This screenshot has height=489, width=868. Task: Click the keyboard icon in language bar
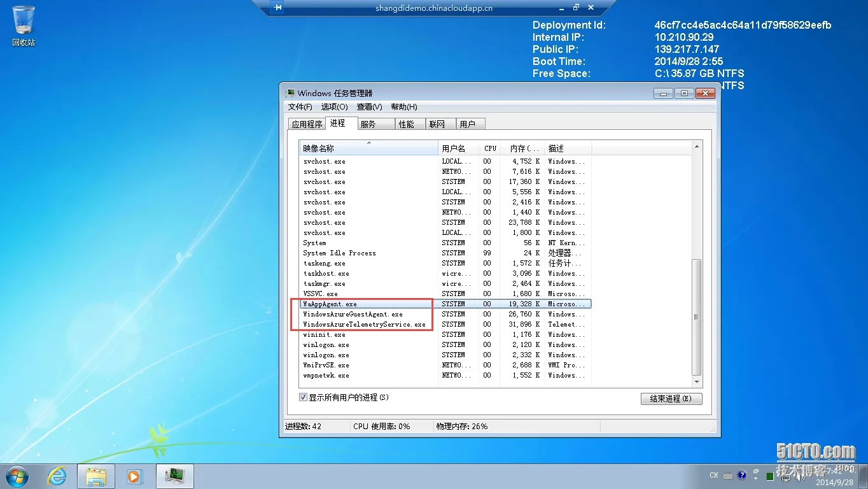point(729,475)
